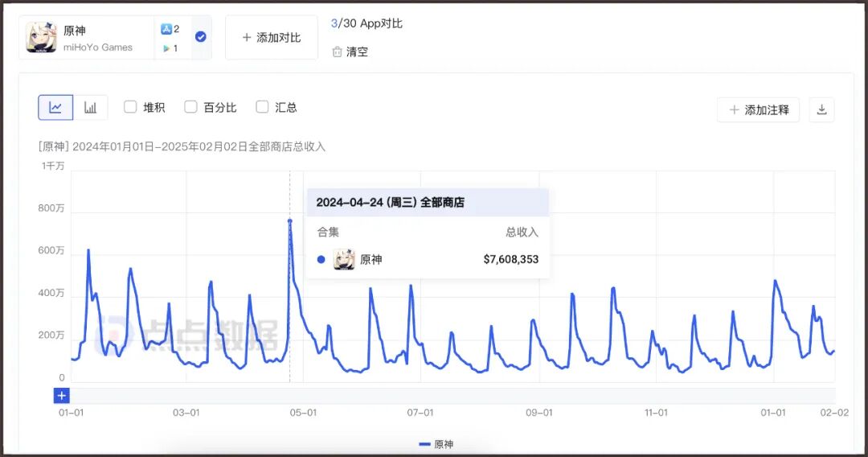Click the 原神 icon inside the tooltip

pyautogui.click(x=344, y=259)
